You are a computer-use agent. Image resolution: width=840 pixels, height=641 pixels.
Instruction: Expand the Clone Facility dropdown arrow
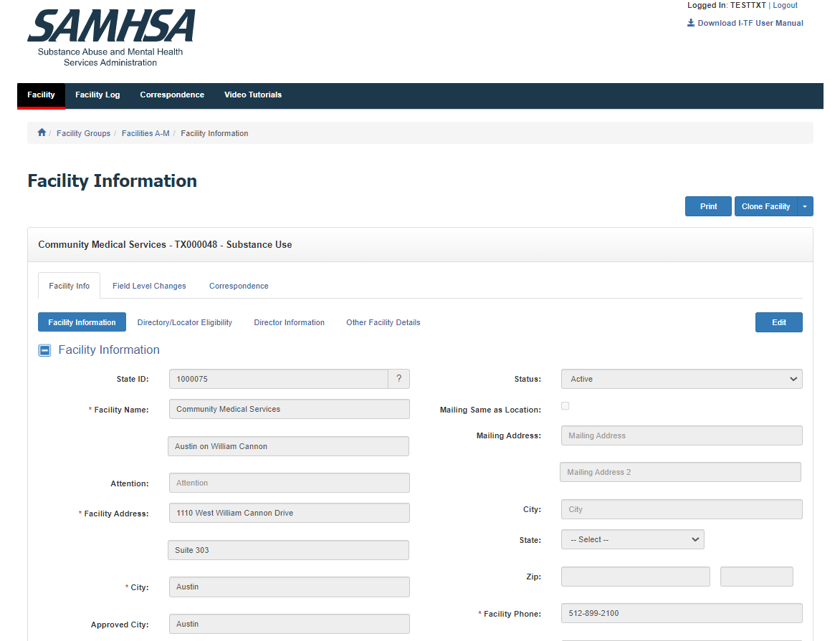(x=805, y=206)
